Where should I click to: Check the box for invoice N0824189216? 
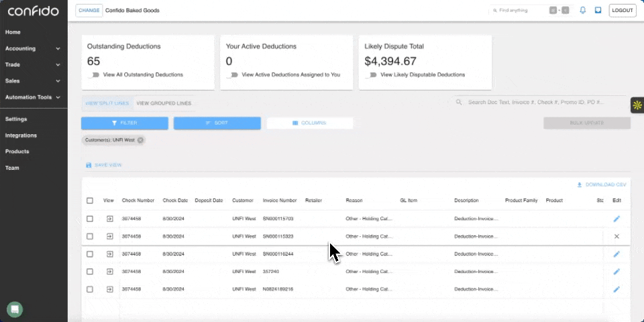click(90, 289)
